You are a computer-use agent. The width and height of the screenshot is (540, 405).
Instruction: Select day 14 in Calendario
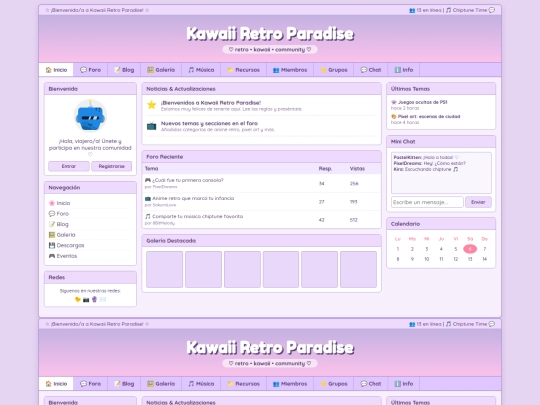[x=485, y=259]
